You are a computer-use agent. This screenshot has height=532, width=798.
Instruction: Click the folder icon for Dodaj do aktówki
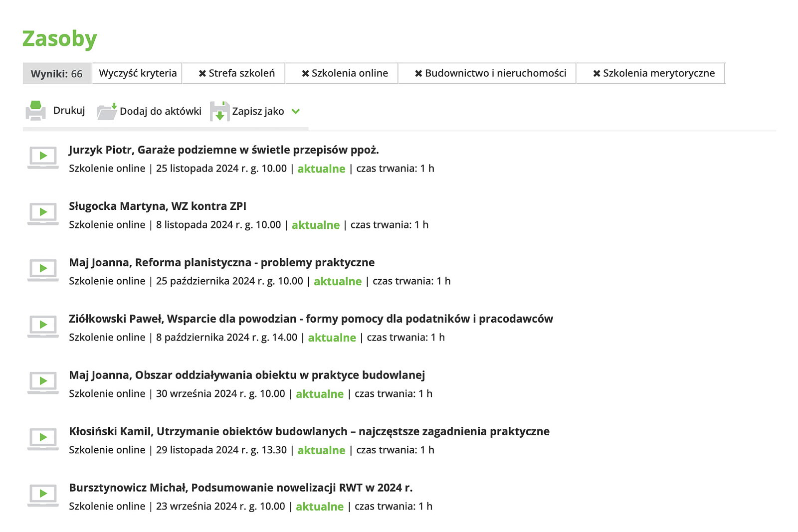pyautogui.click(x=107, y=111)
